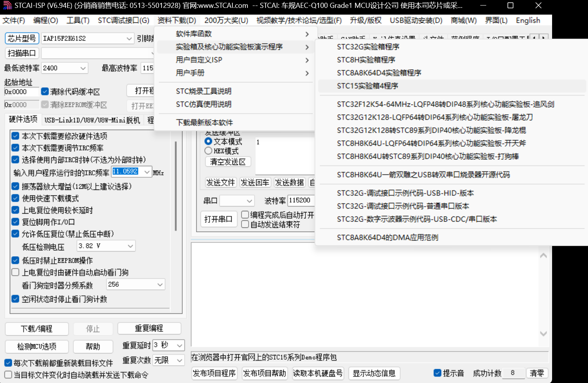This screenshot has height=383, width=588.
Task: Click the 重复编程 button
Action: click(149, 328)
